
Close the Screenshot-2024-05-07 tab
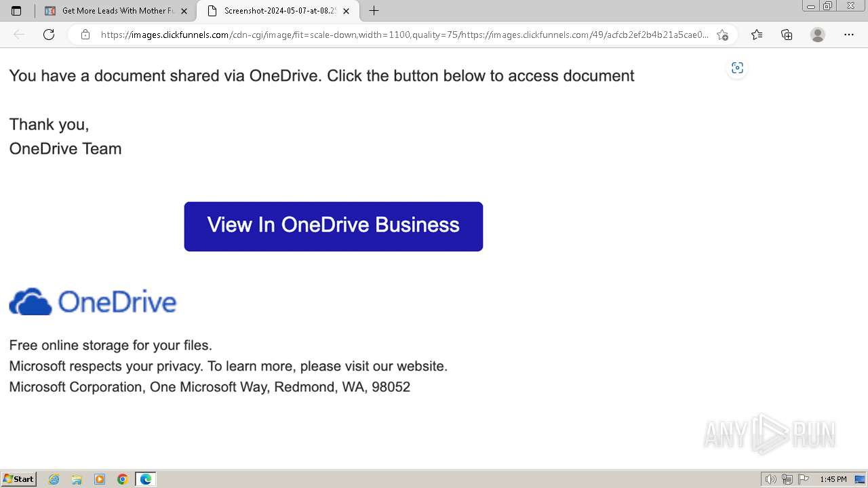tap(346, 11)
